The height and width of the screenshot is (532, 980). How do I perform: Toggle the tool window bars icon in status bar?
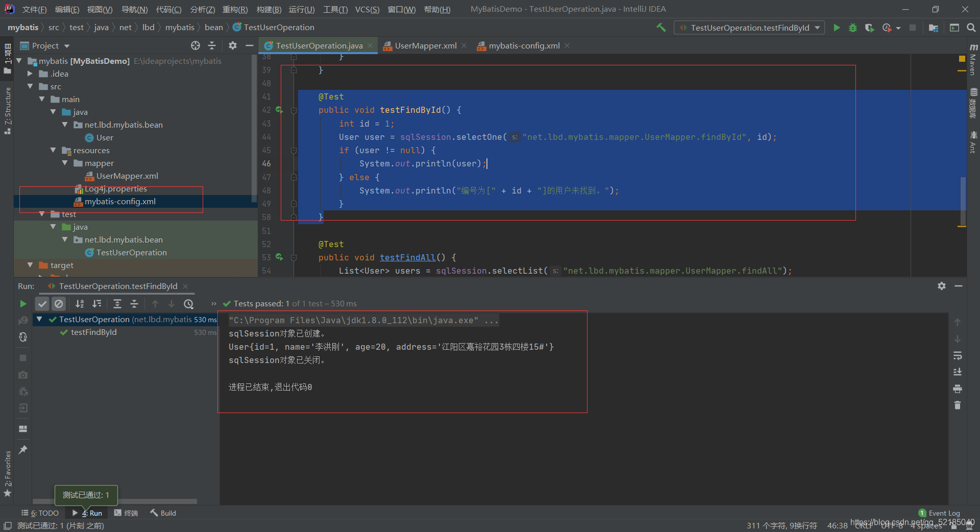click(x=7, y=525)
